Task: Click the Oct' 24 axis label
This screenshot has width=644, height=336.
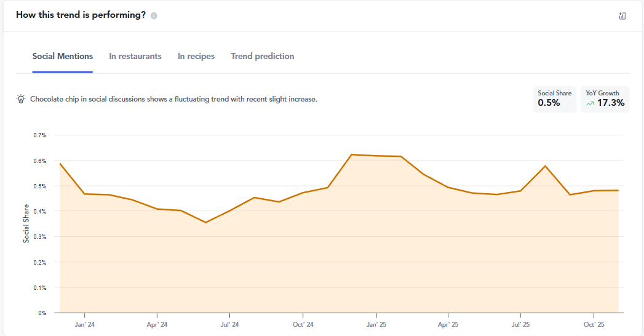Action: tap(303, 324)
